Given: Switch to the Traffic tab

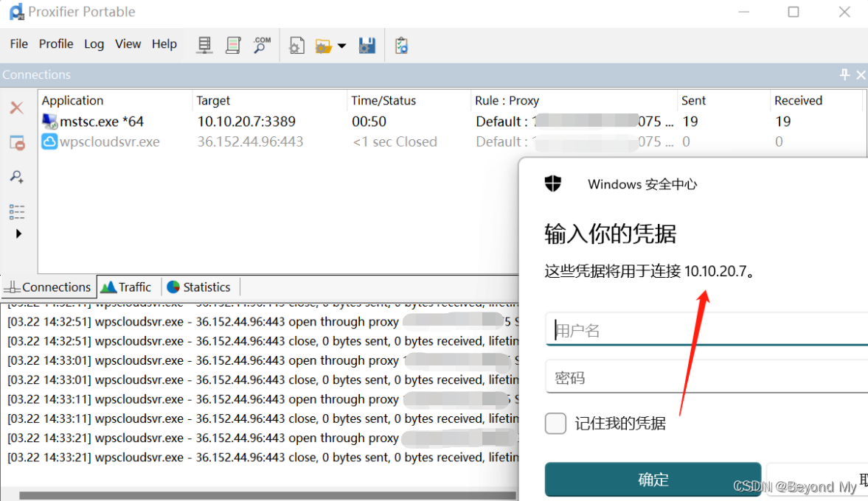Looking at the screenshot, I should click(x=128, y=287).
